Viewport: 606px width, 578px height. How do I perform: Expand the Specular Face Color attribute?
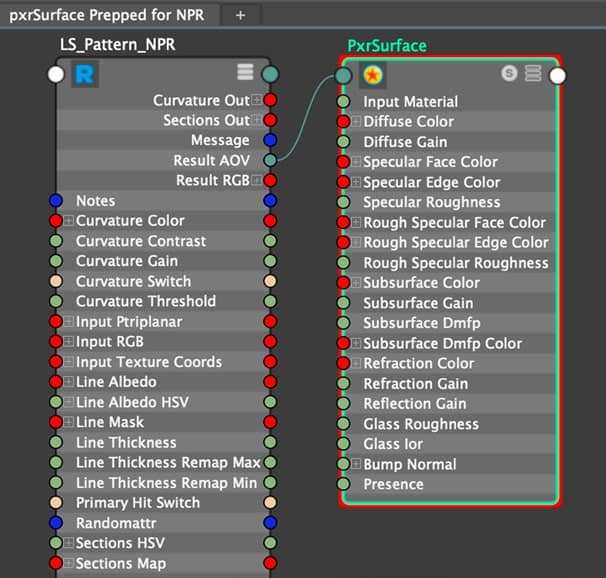(x=356, y=162)
